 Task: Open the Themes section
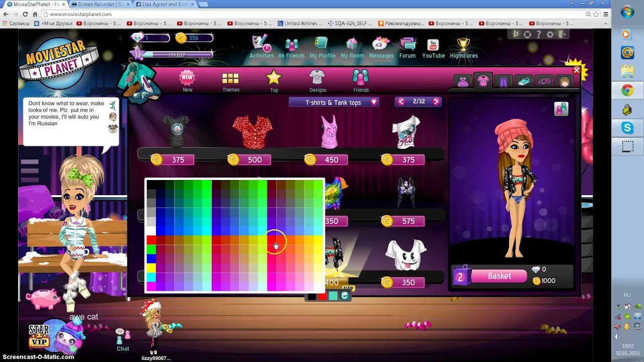coord(230,82)
